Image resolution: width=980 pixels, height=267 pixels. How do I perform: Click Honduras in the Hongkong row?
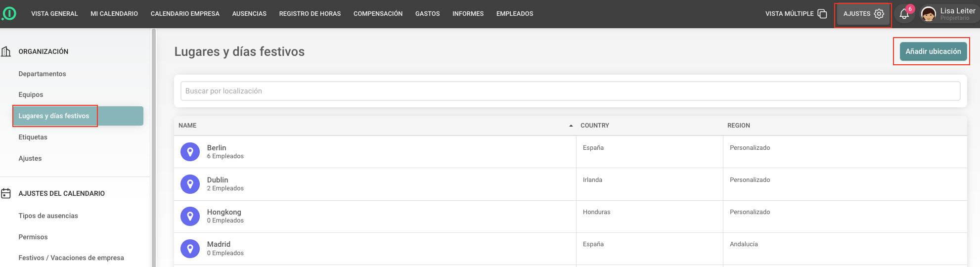coord(596,212)
